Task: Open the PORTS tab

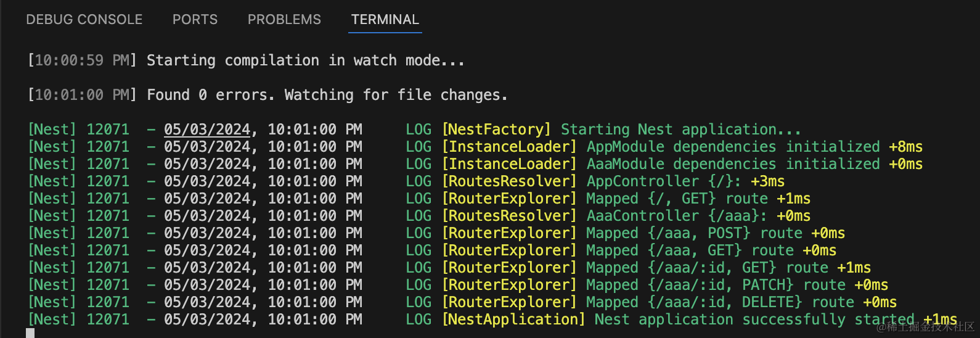Action: pos(195,20)
